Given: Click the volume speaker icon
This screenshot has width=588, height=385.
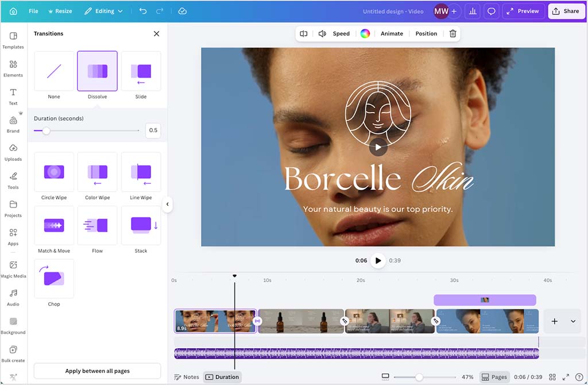Looking at the screenshot, I should [322, 33].
